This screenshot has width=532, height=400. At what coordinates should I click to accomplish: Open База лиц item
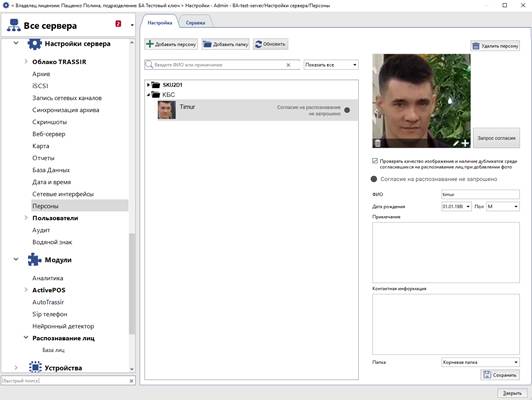click(x=53, y=350)
